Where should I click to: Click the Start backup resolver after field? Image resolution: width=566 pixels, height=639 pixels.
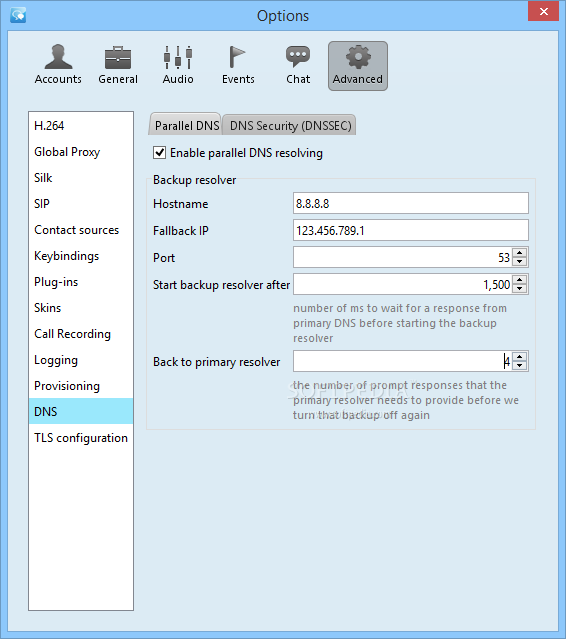click(x=402, y=284)
